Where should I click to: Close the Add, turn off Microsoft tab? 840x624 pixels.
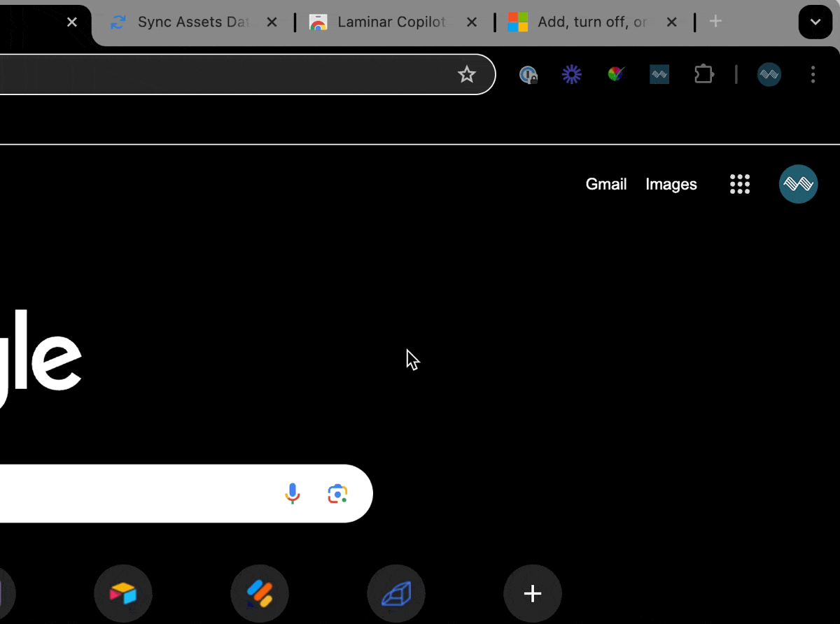[x=671, y=22]
